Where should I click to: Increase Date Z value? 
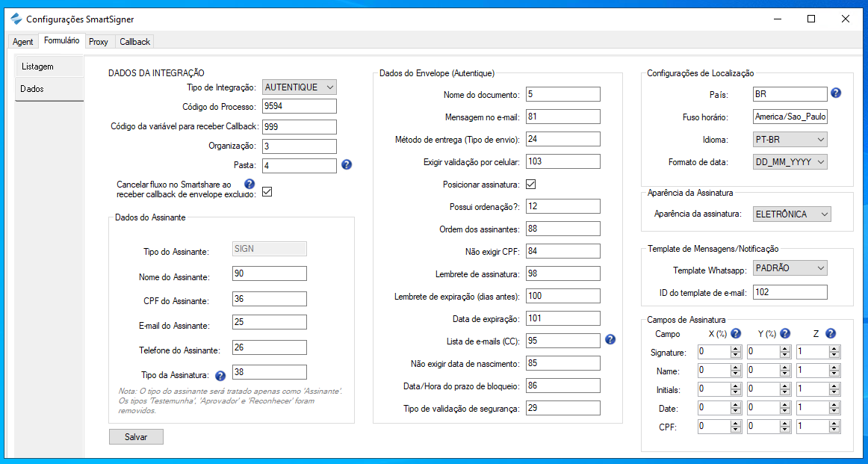[x=834, y=405]
